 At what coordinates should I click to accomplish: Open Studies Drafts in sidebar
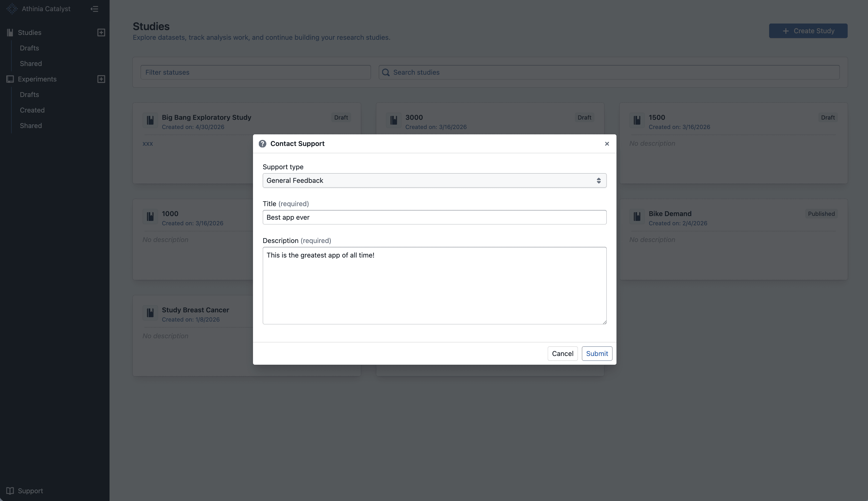(29, 48)
